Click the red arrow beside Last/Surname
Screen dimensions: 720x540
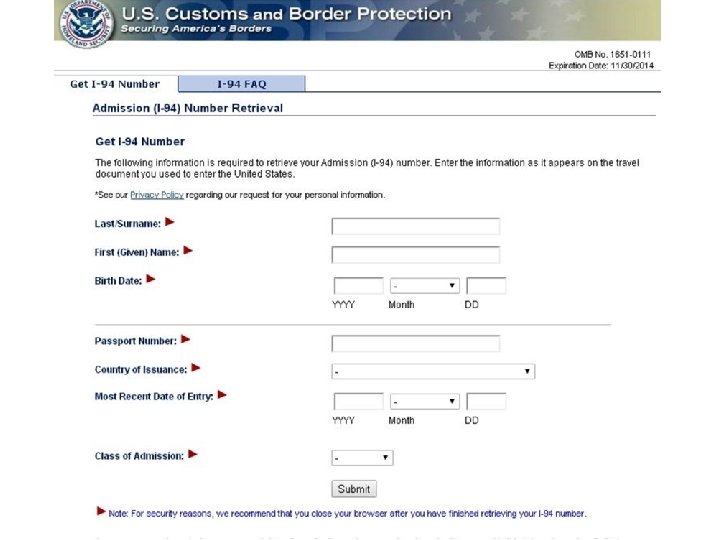(x=170, y=222)
